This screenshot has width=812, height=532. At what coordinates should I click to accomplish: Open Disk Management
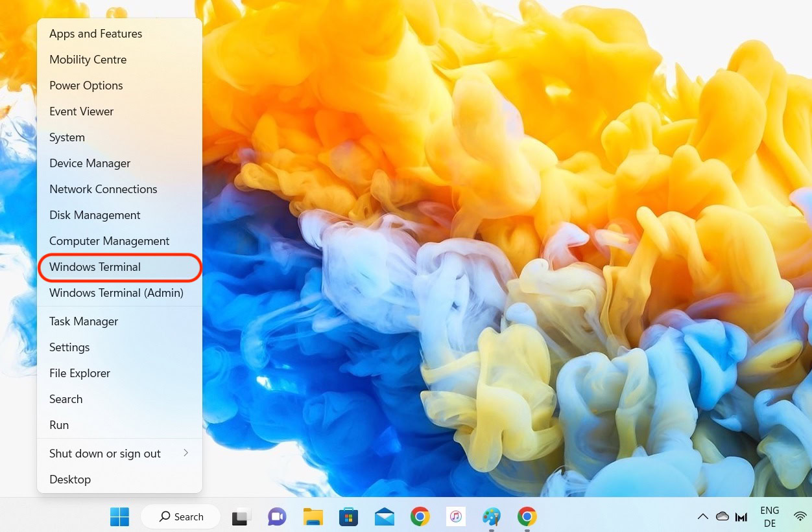(x=120, y=215)
